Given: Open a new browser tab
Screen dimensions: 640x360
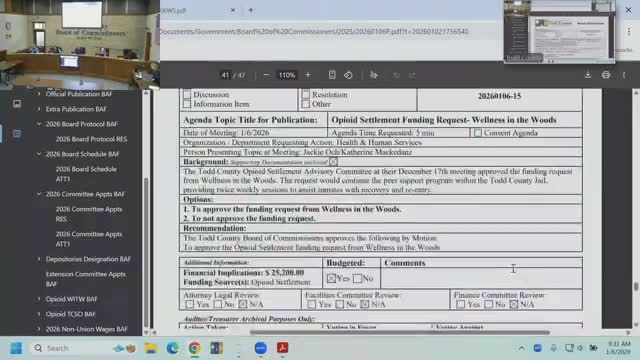Looking at the screenshot, I should (x=251, y=10).
